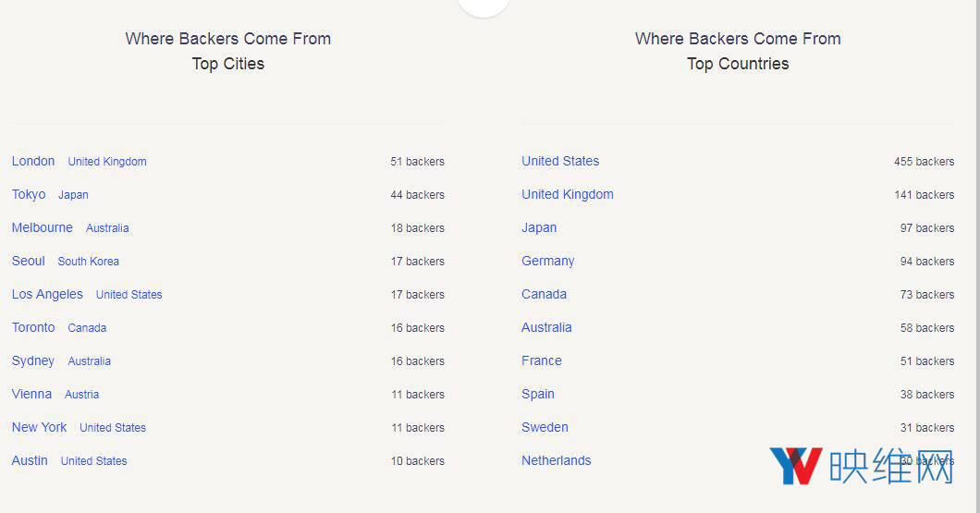The width and height of the screenshot is (980, 513).
Task: Click the New York link
Action: pyautogui.click(x=39, y=427)
